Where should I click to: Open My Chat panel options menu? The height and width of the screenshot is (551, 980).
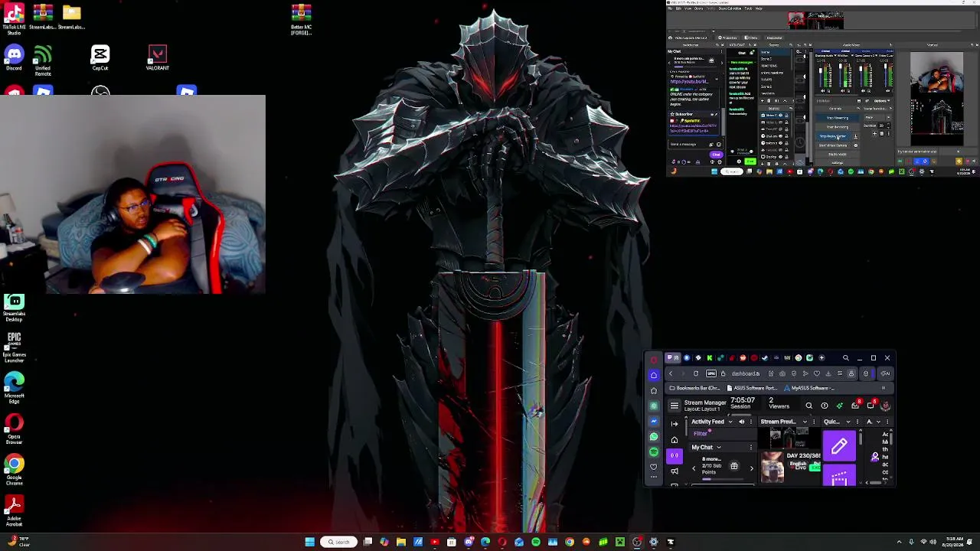[x=750, y=448]
